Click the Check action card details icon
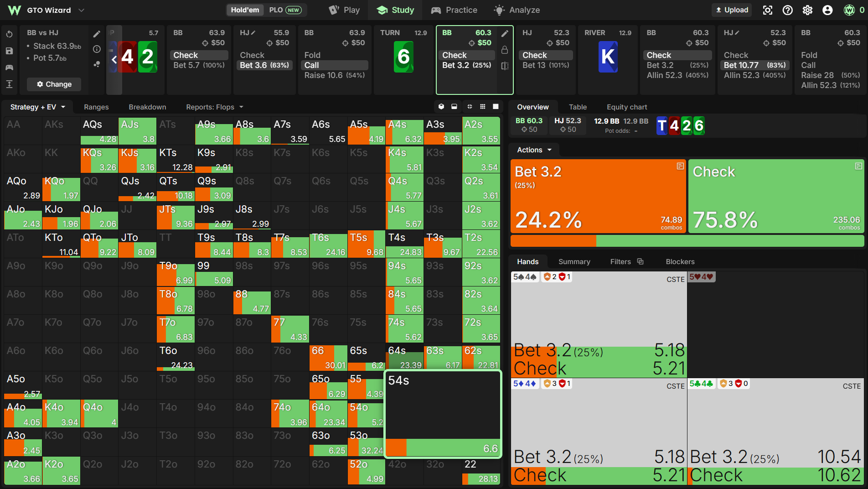Viewport: 868px width, 489px height. (858, 166)
